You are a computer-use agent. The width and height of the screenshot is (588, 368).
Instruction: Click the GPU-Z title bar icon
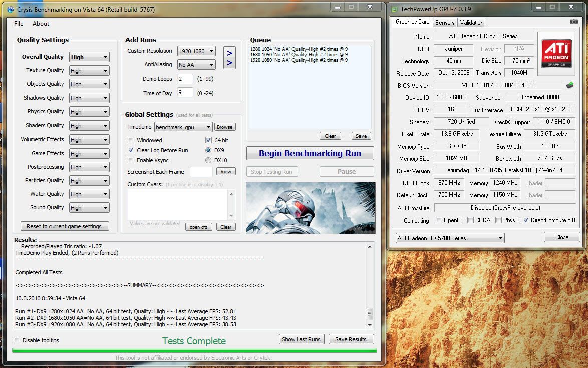pos(394,9)
